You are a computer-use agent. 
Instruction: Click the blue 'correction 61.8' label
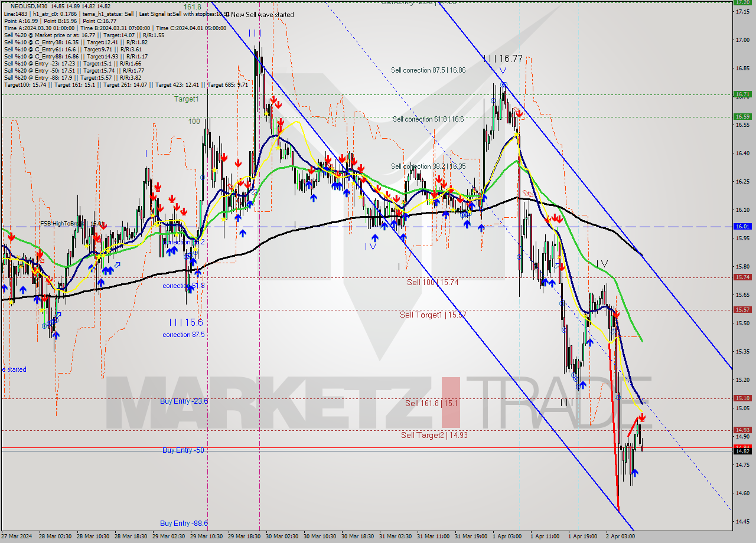pyautogui.click(x=184, y=286)
